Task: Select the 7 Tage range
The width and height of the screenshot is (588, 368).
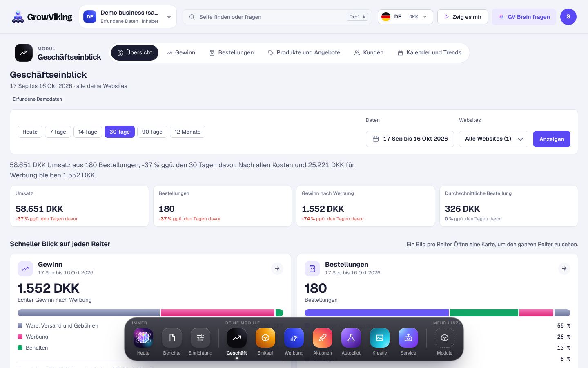Action: (58, 132)
